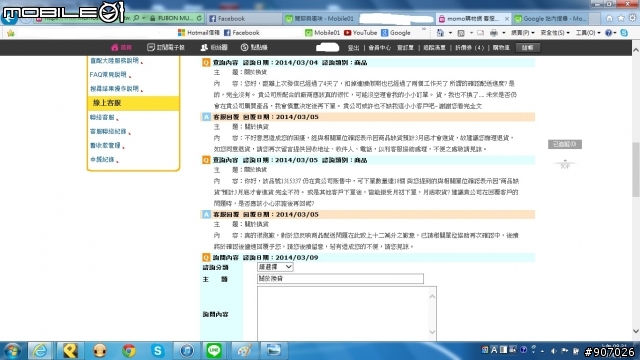
Task: Open Skype from the taskbar
Action: pos(158,351)
